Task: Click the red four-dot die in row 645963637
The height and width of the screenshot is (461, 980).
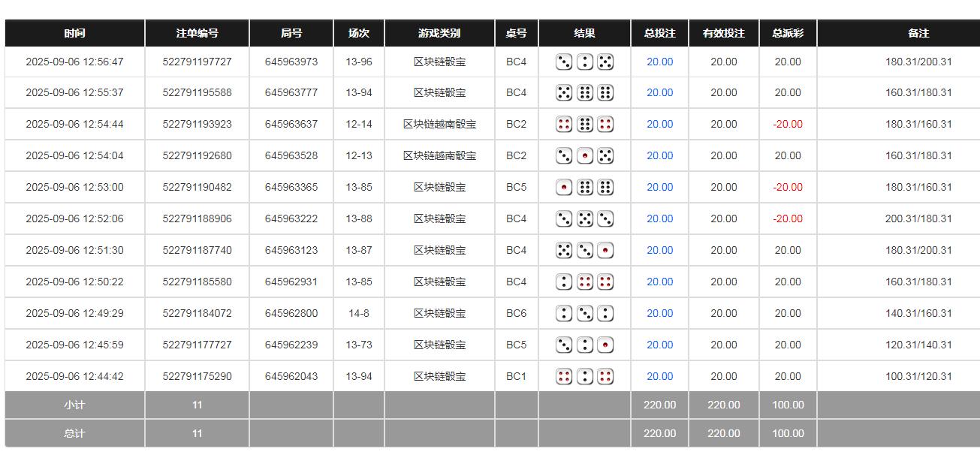Action: click(564, 124)
